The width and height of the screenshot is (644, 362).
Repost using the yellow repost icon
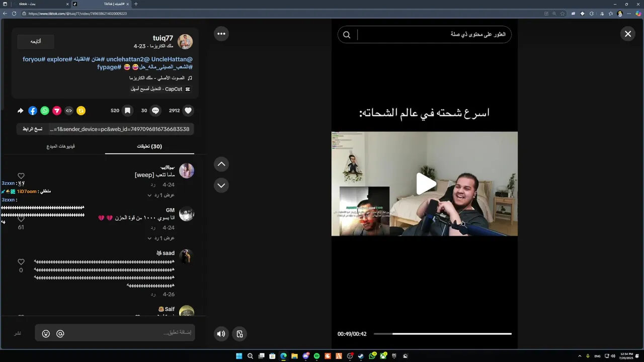pyautogui.click(x=81, y=111)
